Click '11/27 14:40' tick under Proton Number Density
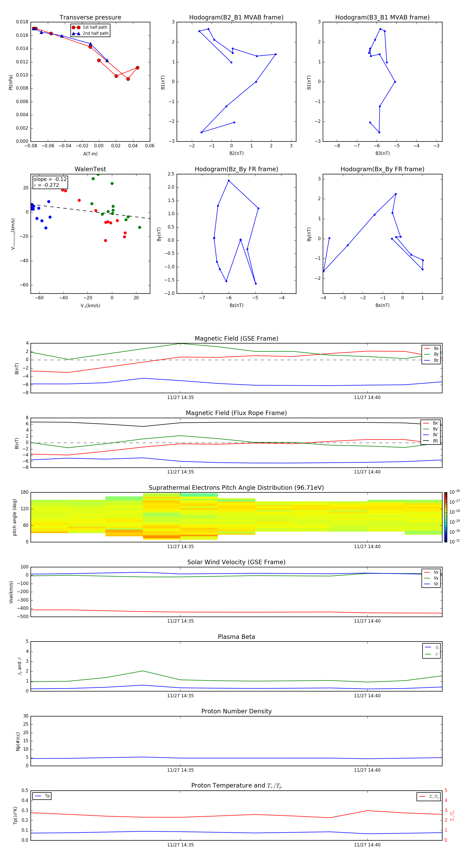473x868 pixels. pos(367,770)
